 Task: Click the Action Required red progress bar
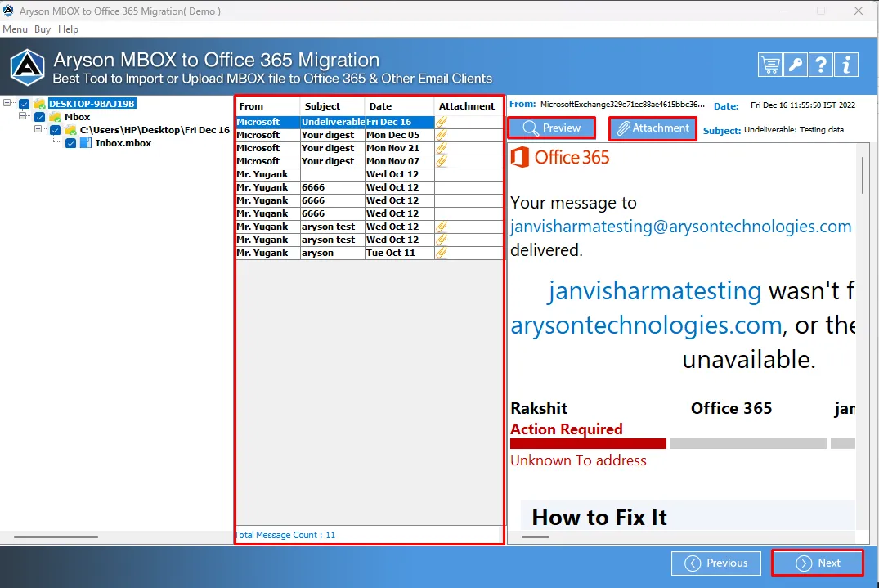pos(588,443)
